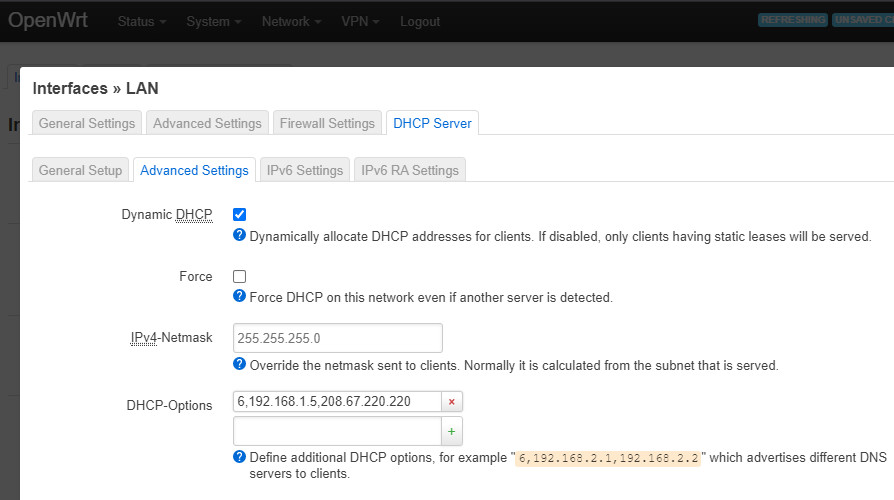The width and height of the screenshot is (894, 500).
Task: Remove the 6,192.168.1.5 DHCP option entry
Action: (x=452, y=401)
